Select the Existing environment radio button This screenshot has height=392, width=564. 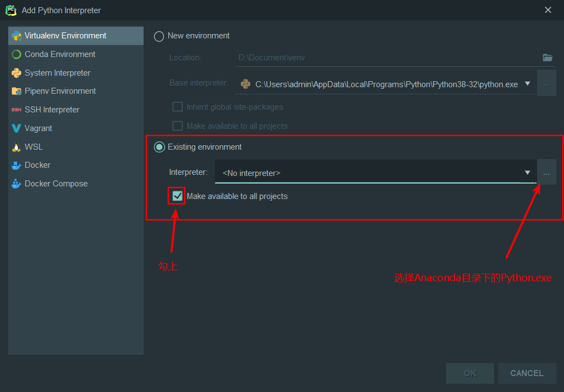(159, 147)
